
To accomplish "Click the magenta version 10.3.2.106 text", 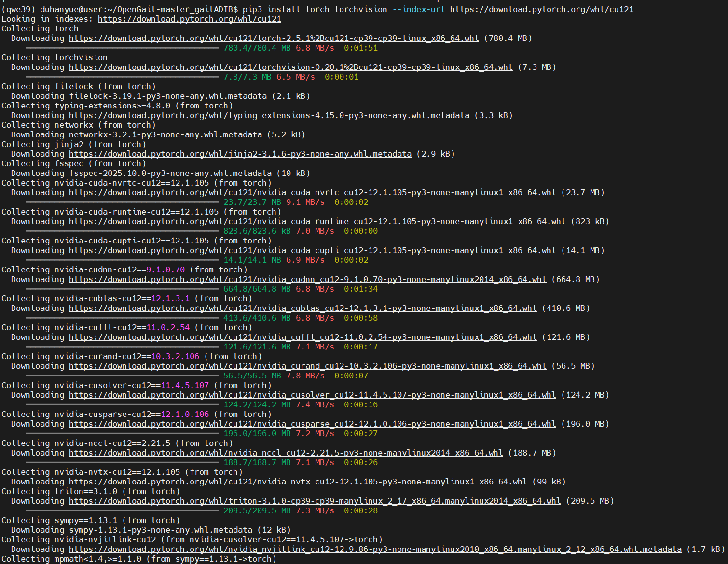I will pyautogui.click(x=175, y=356).
